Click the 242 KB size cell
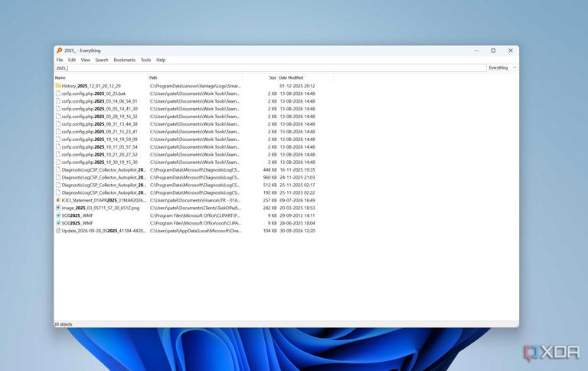The height and width of the screenshot is (371, 588). pos(270,208)
